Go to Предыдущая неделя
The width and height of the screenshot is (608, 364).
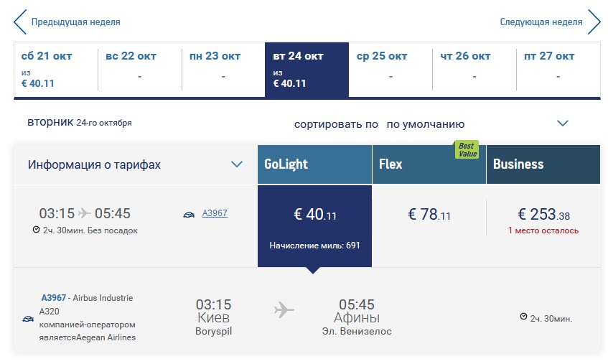75,22
